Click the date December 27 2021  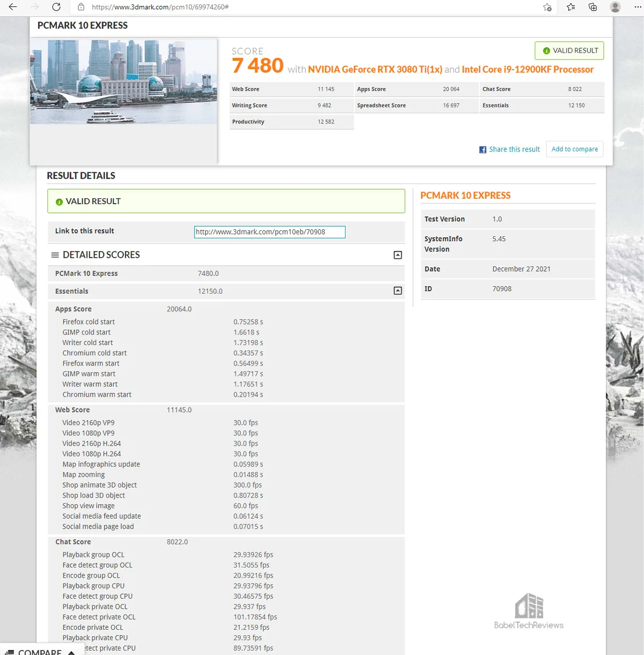click(521, 269)
